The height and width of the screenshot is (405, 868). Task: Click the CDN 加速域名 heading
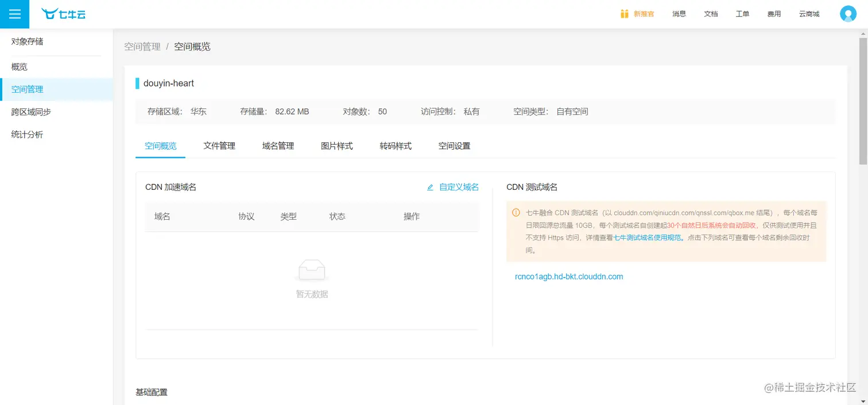pos(171,187)
